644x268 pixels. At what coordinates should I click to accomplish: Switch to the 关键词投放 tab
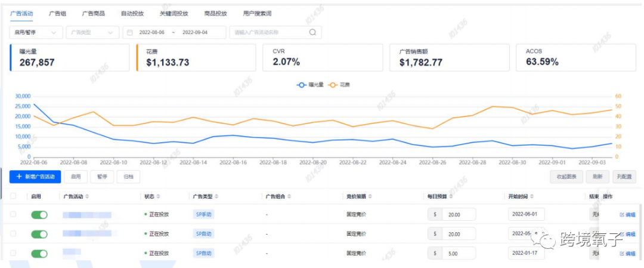coord(174,14)
